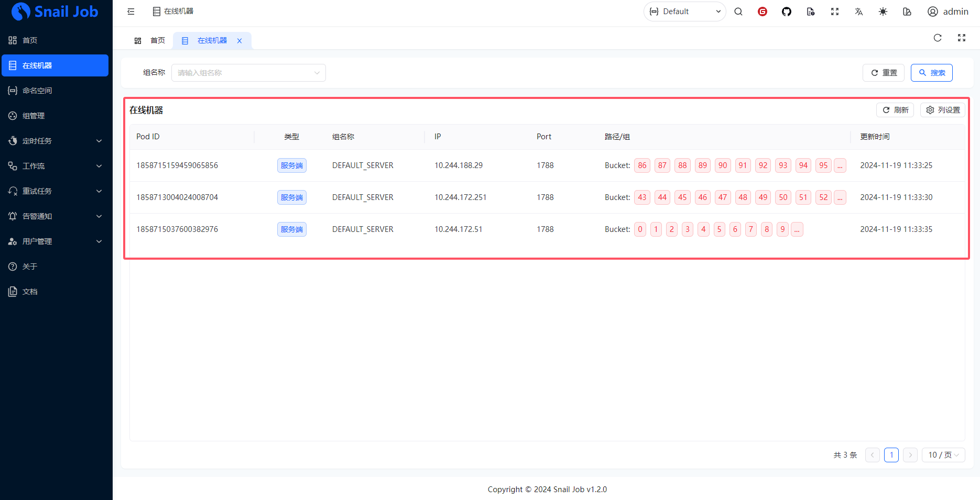The height and width of the screenshot is (500, 980).
Task: Close the 在线机器 tab
Action: click(239, 41)
